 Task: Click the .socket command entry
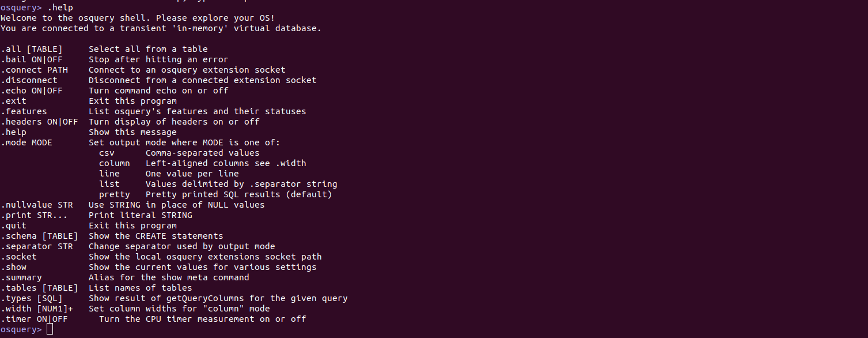pyautogui.click(x=18, y=257)
